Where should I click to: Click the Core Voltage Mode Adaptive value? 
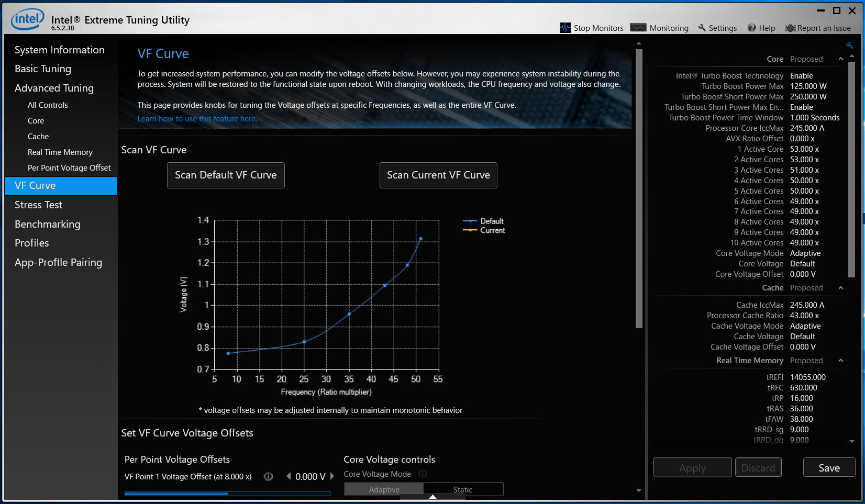(x=805, y=253)
